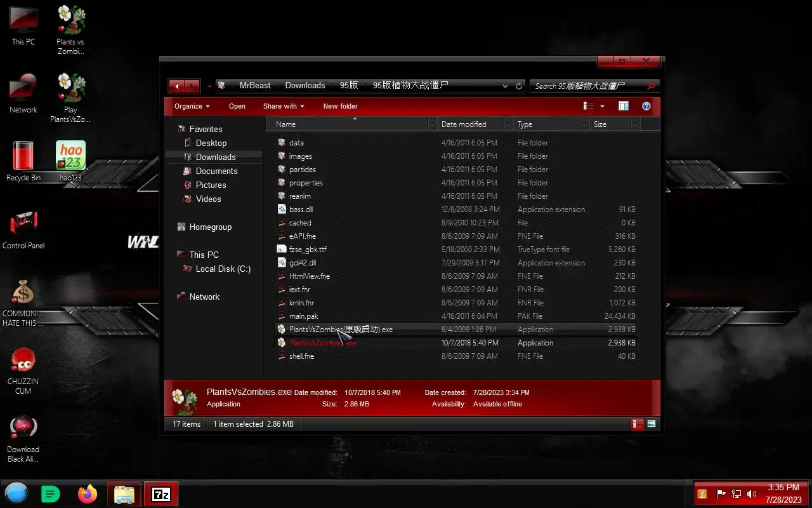Launch Firefox from the taskbar
812x508 pixels.
pos(88,493)
